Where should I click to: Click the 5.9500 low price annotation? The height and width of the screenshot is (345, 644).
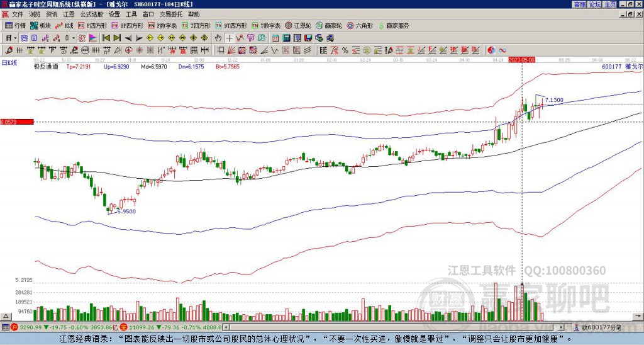(126, 212)
